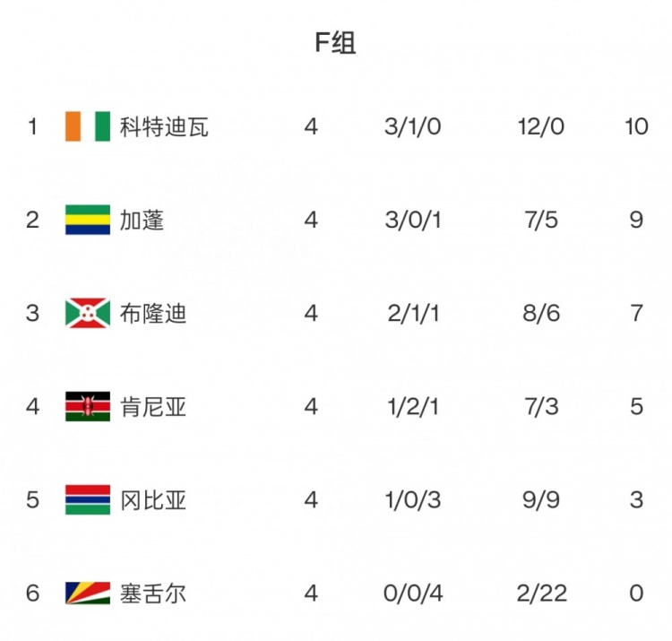672x641 pixels.
Task: Click the Kenya flag icon
Action: click(87, 406)
